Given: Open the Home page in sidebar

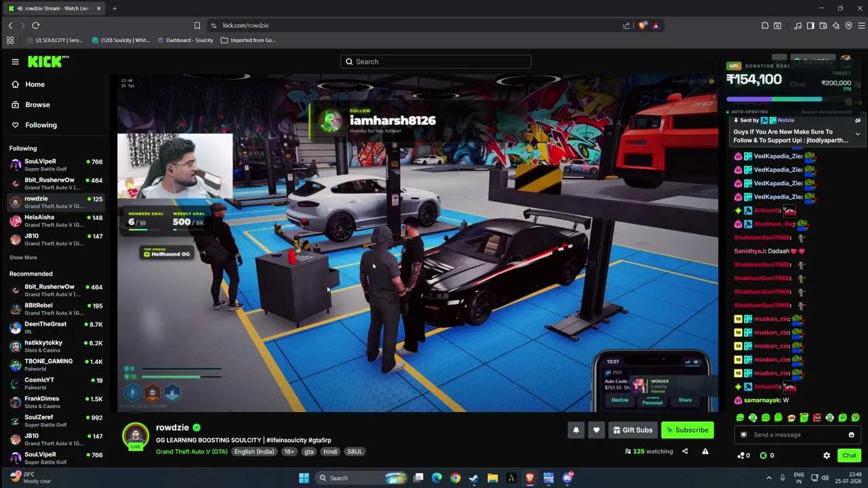Looking at the screenshot, I should pos(35,85).
